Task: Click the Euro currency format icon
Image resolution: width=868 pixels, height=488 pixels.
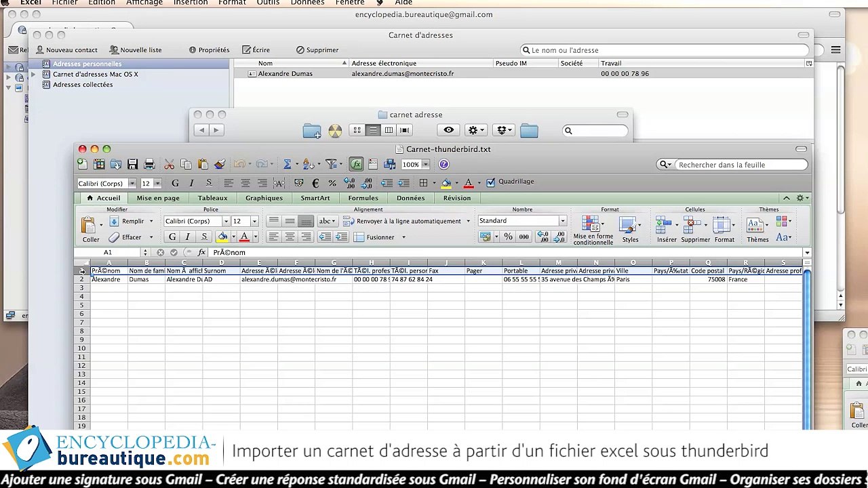Action: click(x=315, y=183)
